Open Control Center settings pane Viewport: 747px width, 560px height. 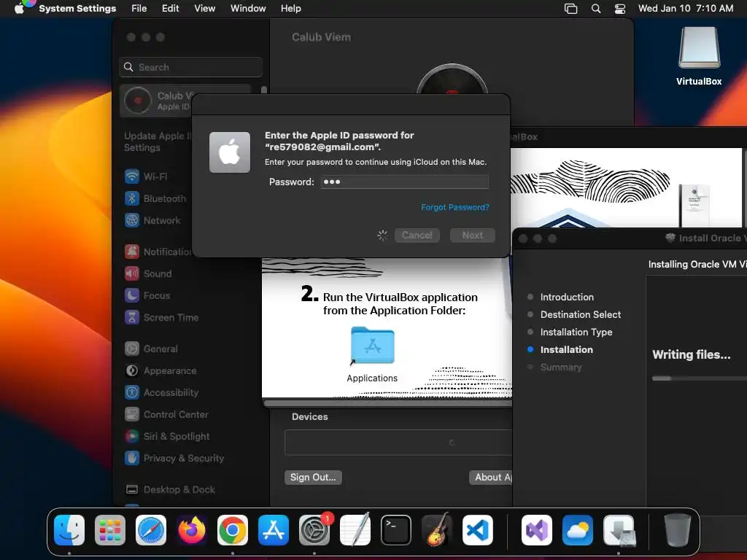(166, 415)
